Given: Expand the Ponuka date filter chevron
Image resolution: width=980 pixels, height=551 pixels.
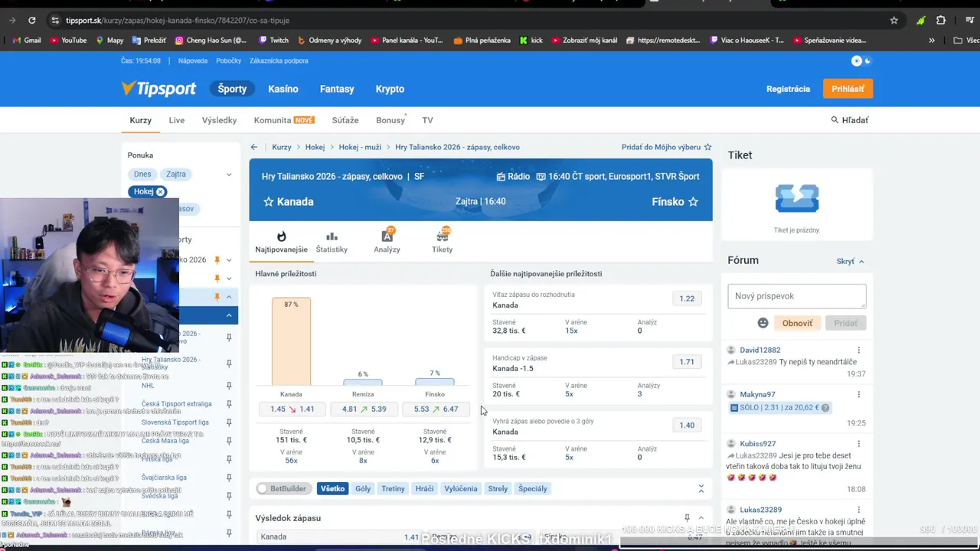Looking at the screenshot, I should 228,174.
